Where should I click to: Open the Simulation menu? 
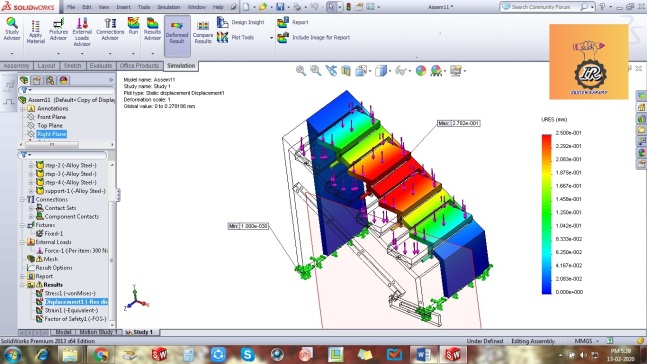tap(168, 7)
